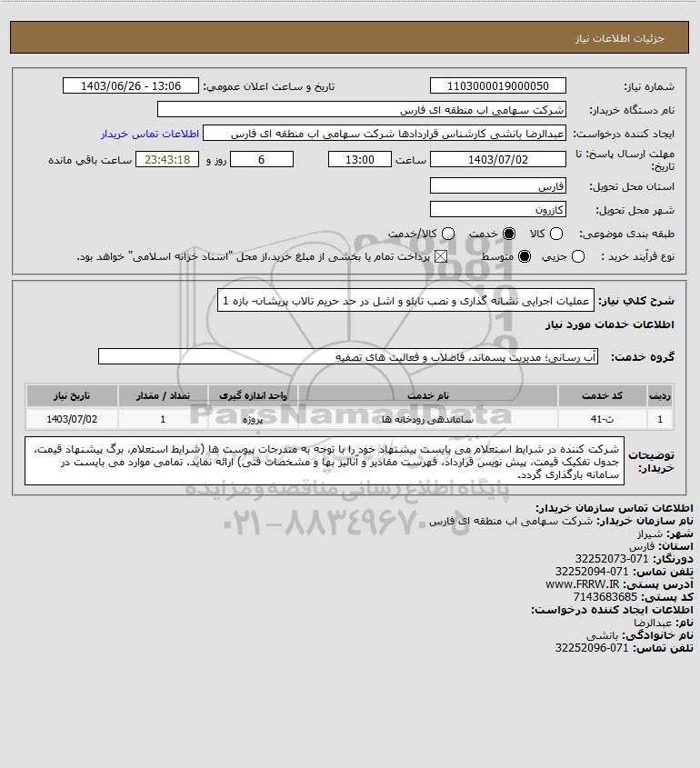Screen dimensions: 700x768
Task: Toggle the اسناد خزانه اسلامی payment checkbox
Action: 441,256
